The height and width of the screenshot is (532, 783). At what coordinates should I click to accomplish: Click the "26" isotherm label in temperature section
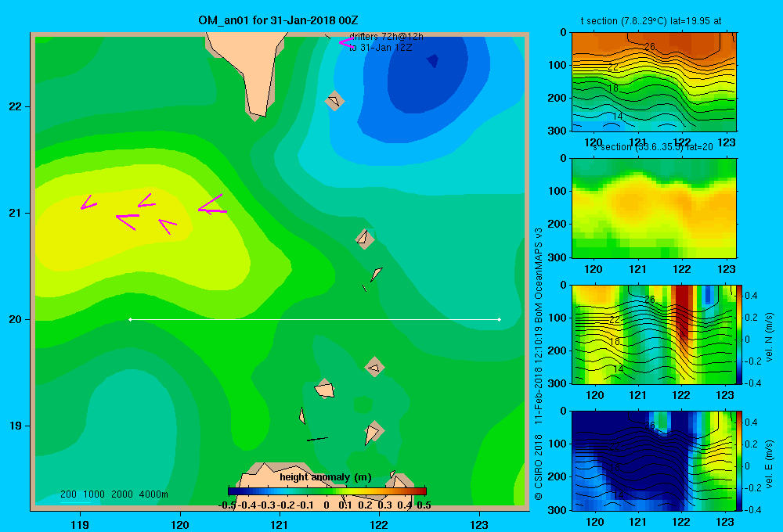(649, 46)
